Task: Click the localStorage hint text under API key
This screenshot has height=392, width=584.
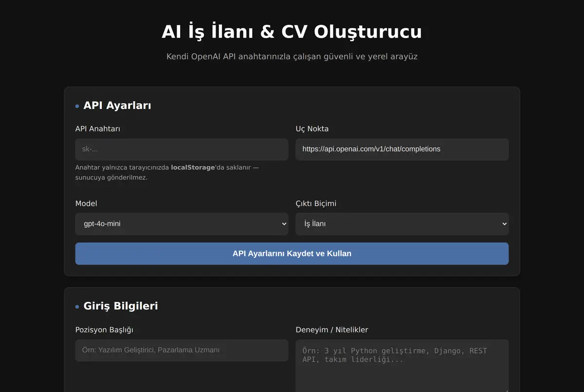Action: (x=167, y=172)
